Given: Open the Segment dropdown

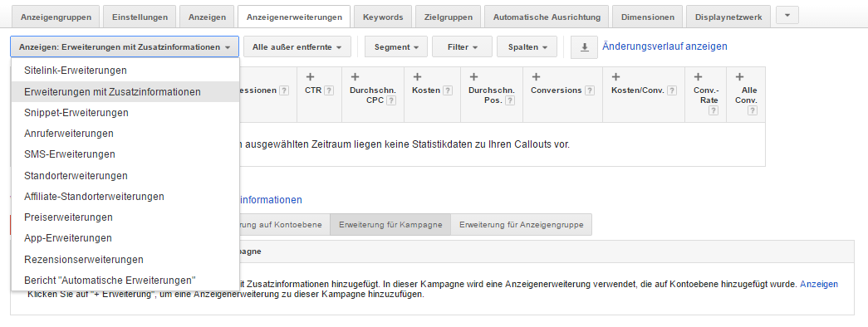Looking at the screenshot, I should click(396, 47).
